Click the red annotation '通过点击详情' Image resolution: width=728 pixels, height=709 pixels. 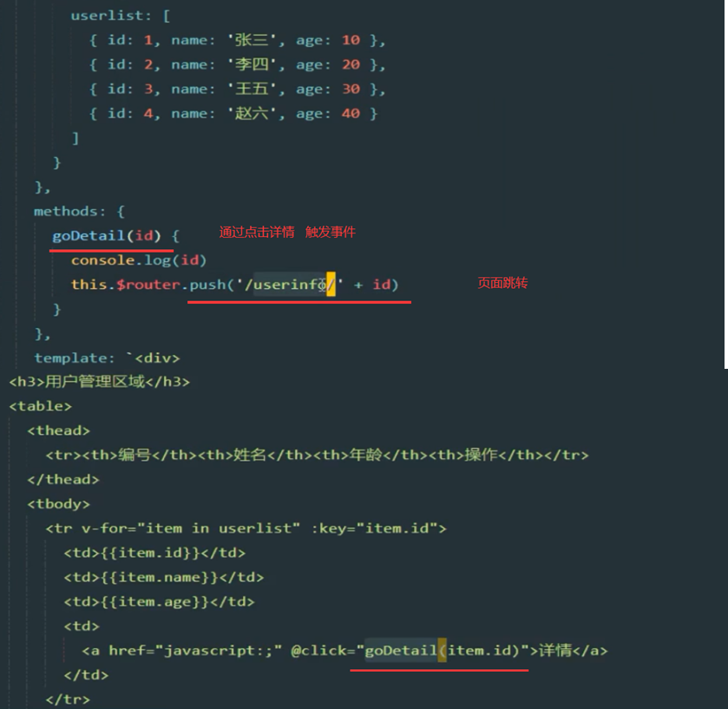256,233
